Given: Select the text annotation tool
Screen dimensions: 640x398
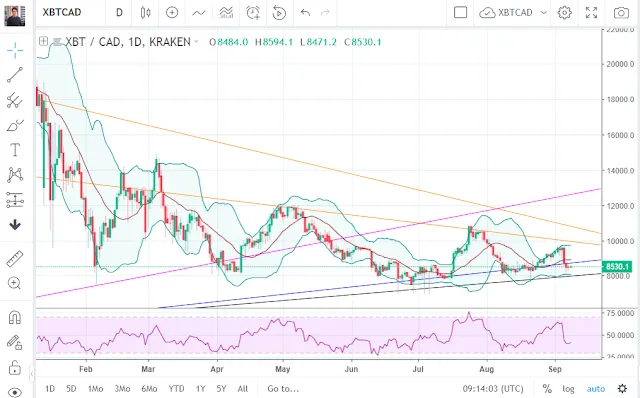Looking at the screenshot, I should (x=15, y=150).
